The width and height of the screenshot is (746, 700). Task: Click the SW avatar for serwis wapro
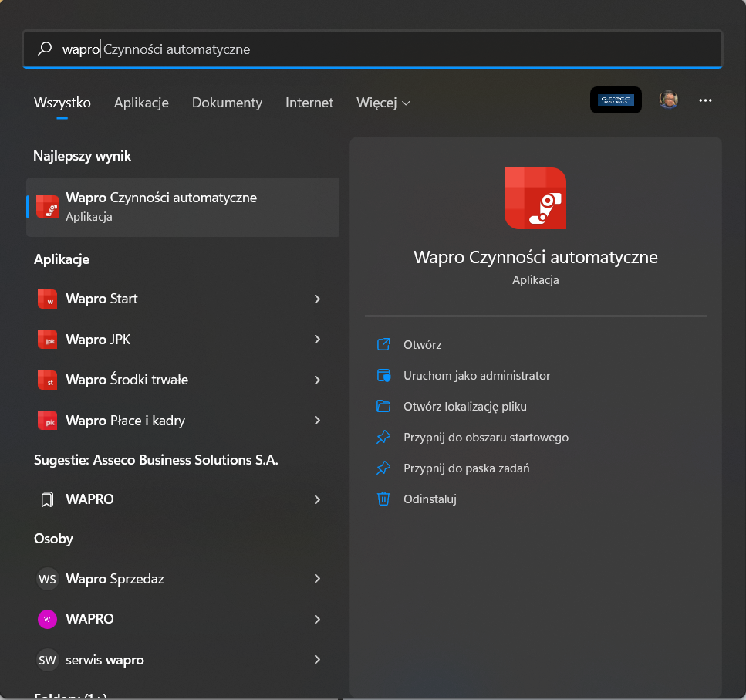[47, 660]
